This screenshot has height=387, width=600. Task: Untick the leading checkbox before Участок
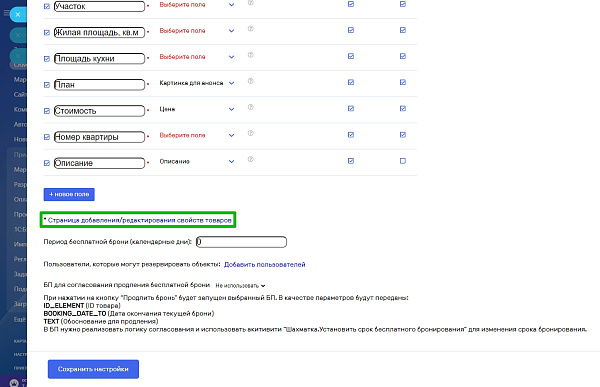[x=47, y=7]
